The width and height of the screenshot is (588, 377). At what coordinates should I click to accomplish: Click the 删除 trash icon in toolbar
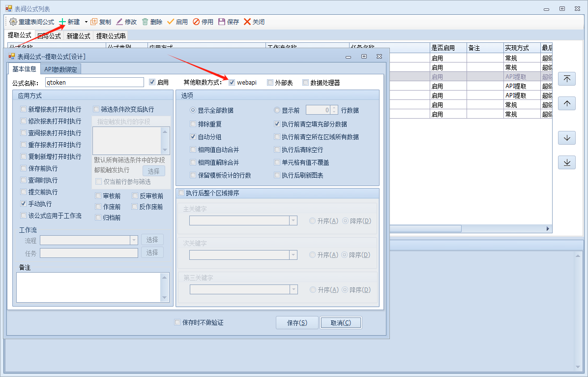pos(145,22)
